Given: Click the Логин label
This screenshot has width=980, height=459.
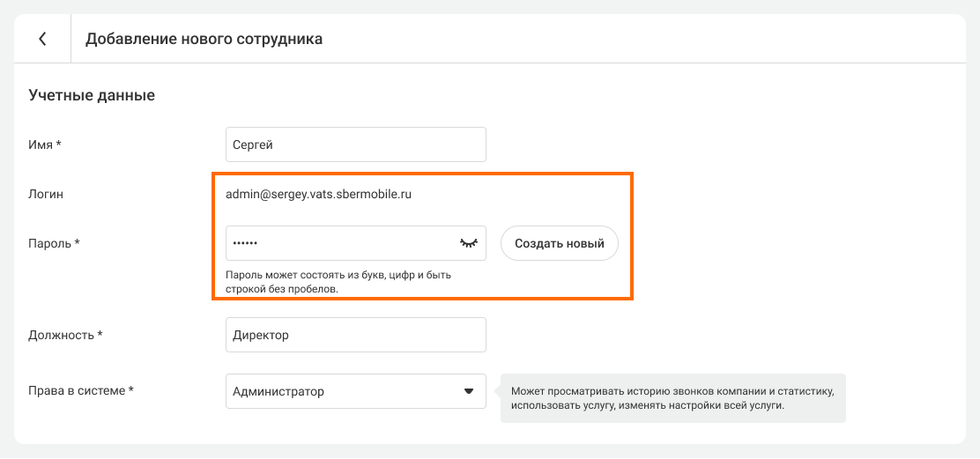Looking at the screenshot, I should [x=46, y=194].
